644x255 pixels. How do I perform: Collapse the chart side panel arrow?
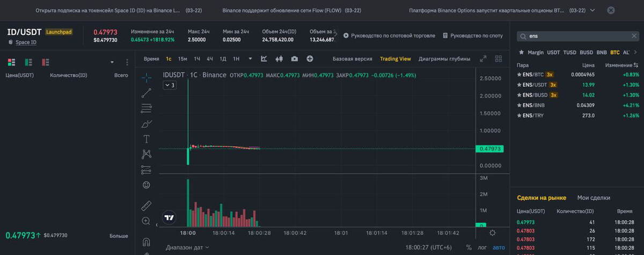point(157,225)
